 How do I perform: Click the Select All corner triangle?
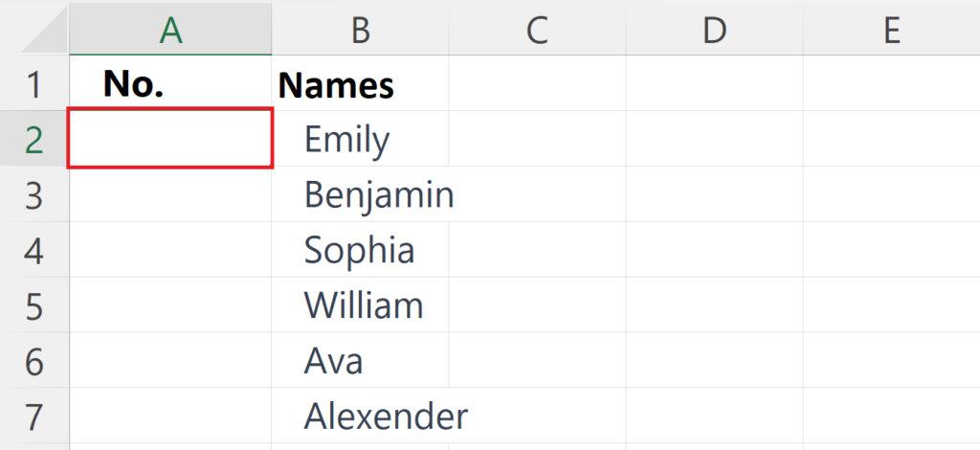tap(44, 32)
